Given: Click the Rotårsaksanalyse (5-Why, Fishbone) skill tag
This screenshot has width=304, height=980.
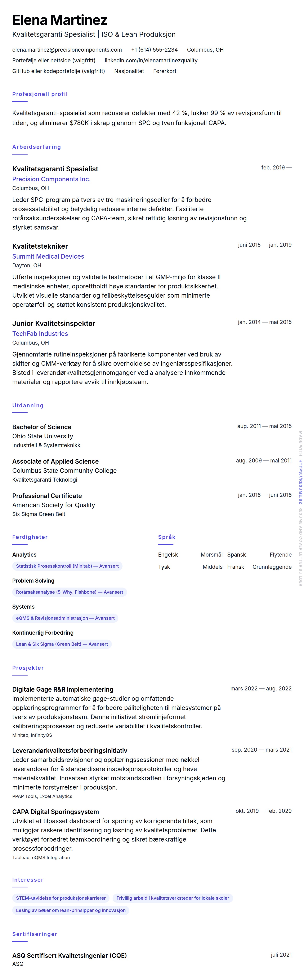Looking at the screenshot, I should [69, 592].
